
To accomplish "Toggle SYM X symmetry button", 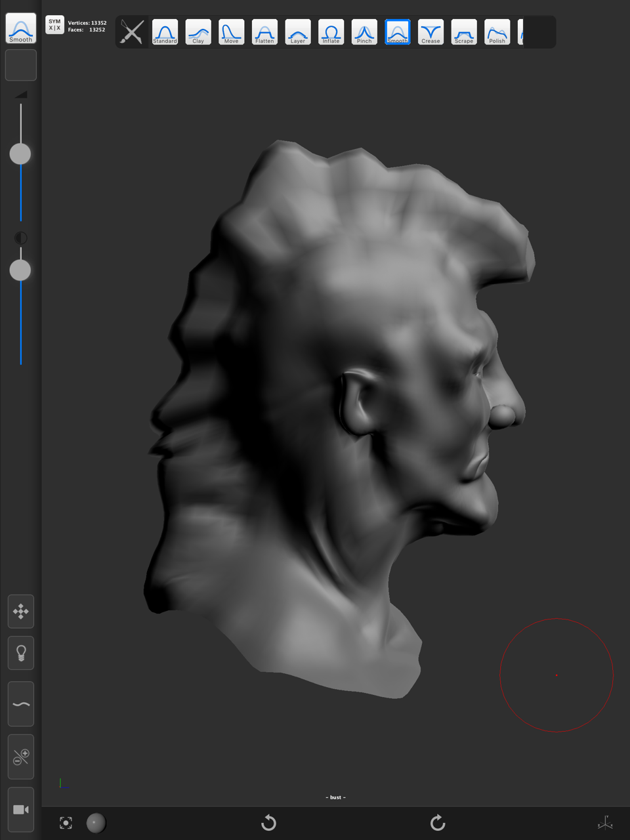I will point(54,25).
